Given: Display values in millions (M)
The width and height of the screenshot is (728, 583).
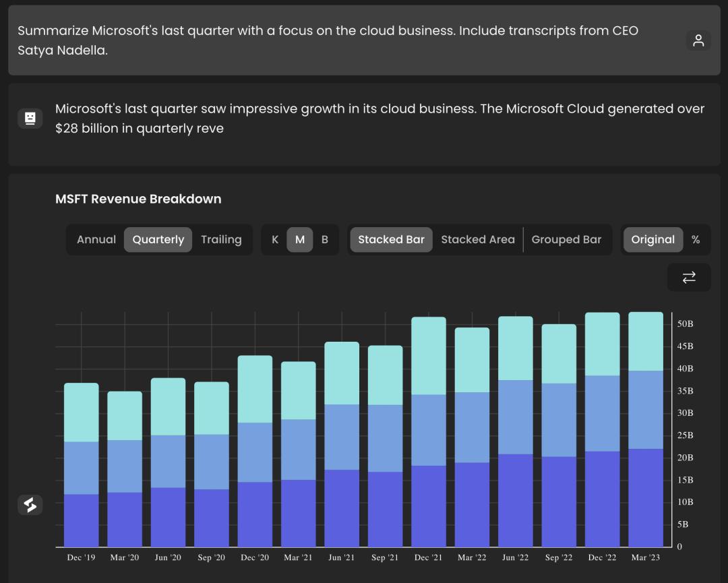Looking at the screenshot, I should tap(300, 239).
